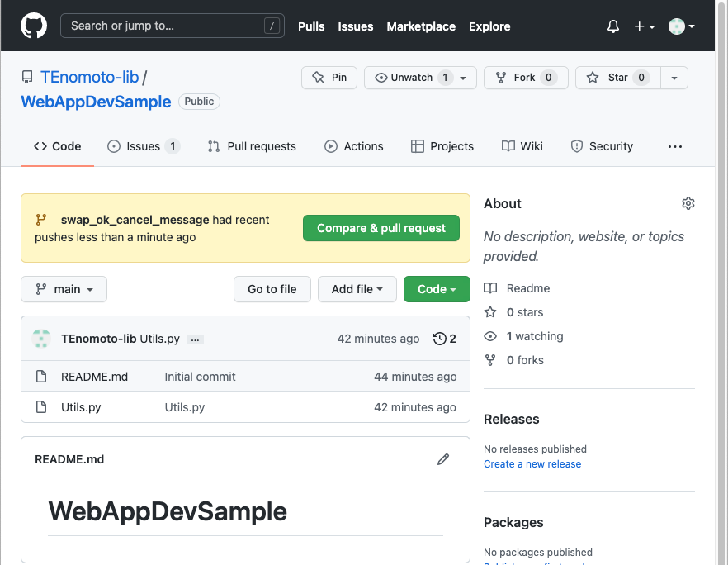
Task: Switch to the repository Issues tab
Action: click(144, 146)
